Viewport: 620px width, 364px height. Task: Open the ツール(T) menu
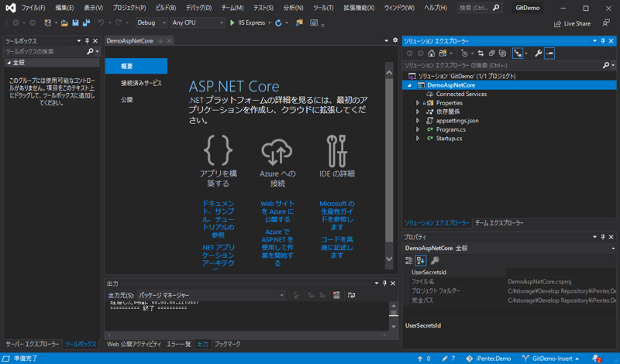[323, 8]
